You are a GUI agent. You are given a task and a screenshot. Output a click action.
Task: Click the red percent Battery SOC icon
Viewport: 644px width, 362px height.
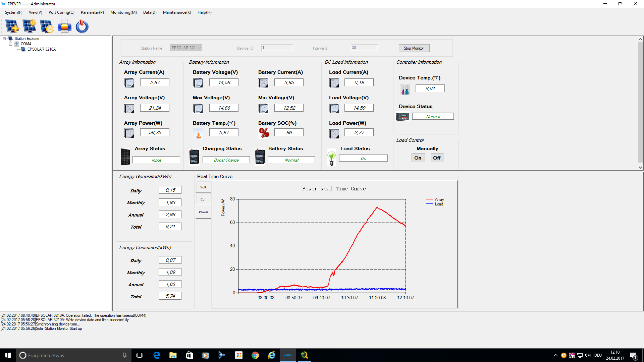coord(264,133)
